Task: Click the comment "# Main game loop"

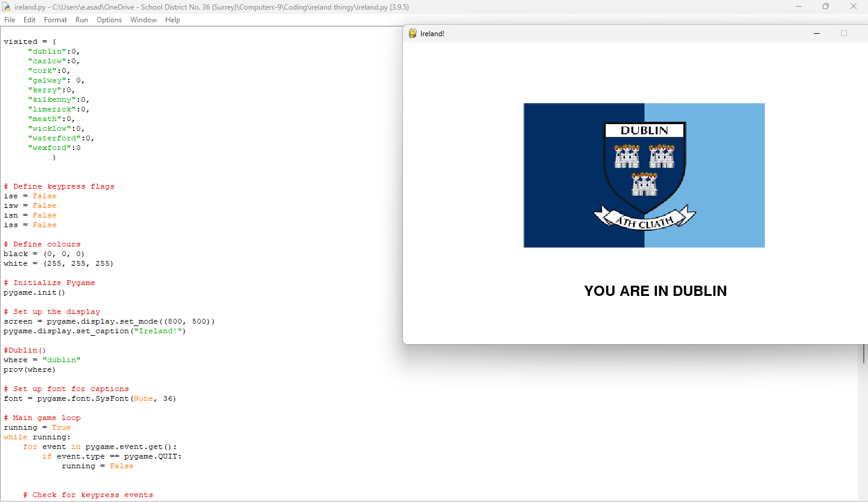Action: tap(42, 418)
